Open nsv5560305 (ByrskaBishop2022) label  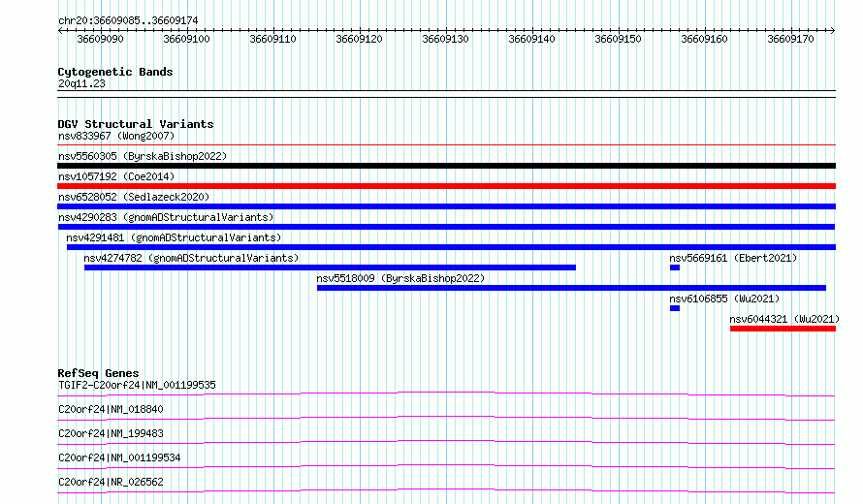(x=143, y=156)
